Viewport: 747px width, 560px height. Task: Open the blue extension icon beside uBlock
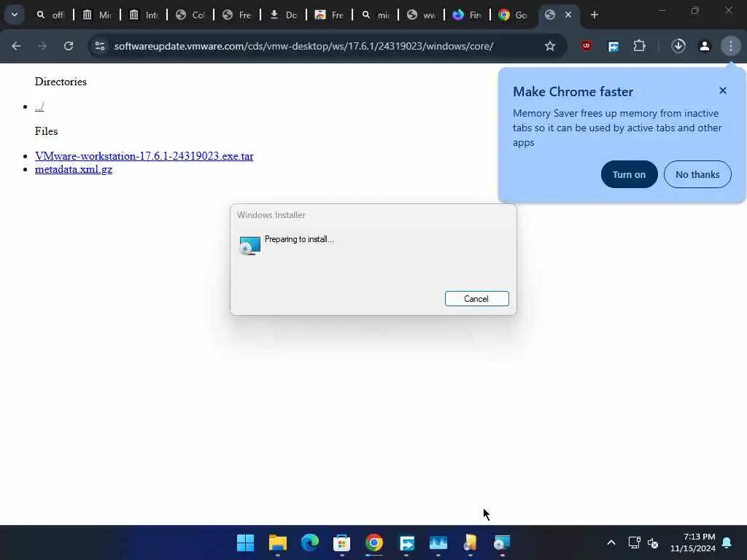pyautogui.click(x=613, y=46)
